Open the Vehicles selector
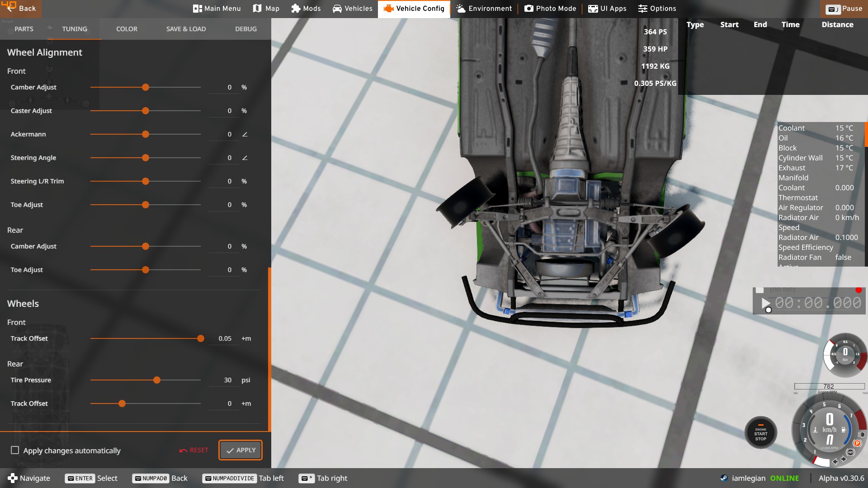 coord(352,9)
